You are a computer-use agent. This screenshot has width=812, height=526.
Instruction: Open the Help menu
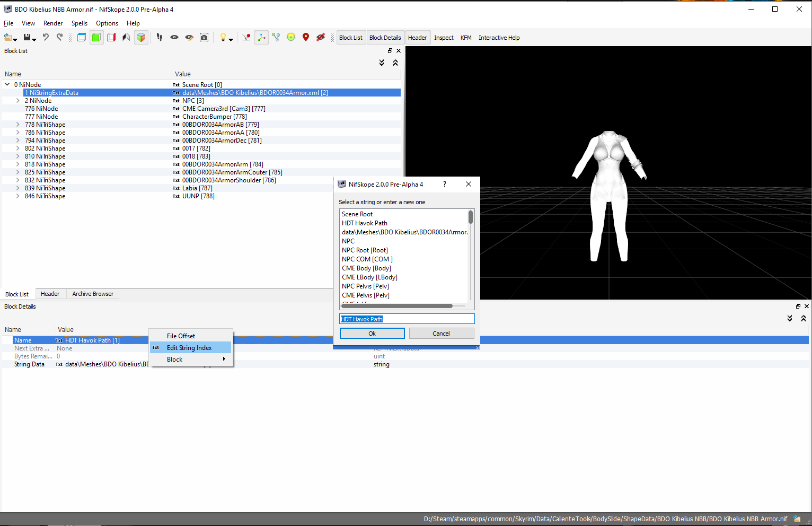point(133,23)
